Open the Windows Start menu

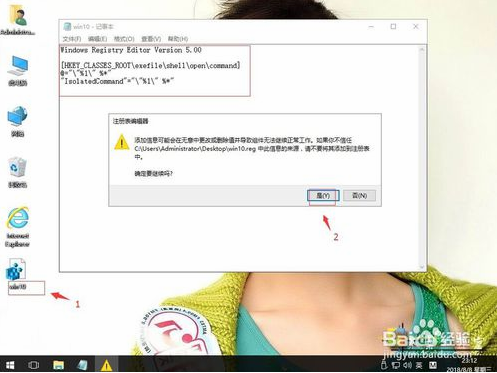pos(10,365)
